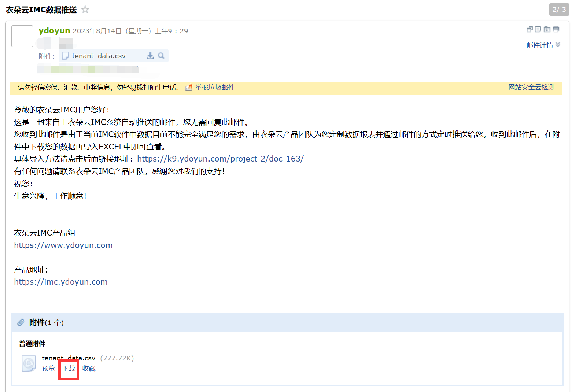Click the text 具体导入方法请点击后面链接地址

(74, 159)
